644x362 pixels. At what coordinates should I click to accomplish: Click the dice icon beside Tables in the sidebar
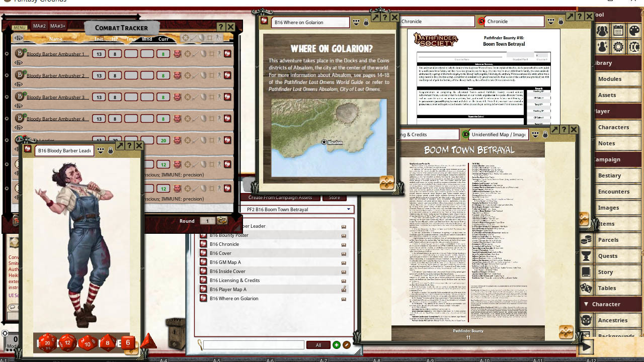[587, 288]
